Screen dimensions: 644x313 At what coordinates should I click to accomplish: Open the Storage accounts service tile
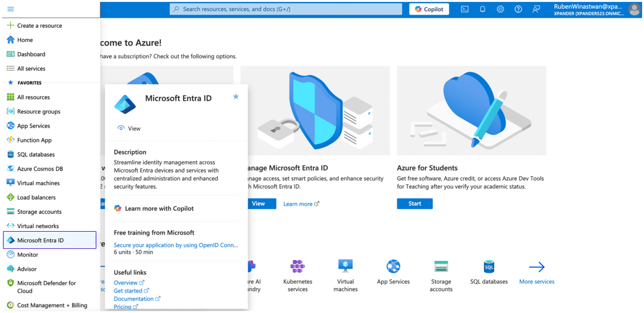(441, 266)
